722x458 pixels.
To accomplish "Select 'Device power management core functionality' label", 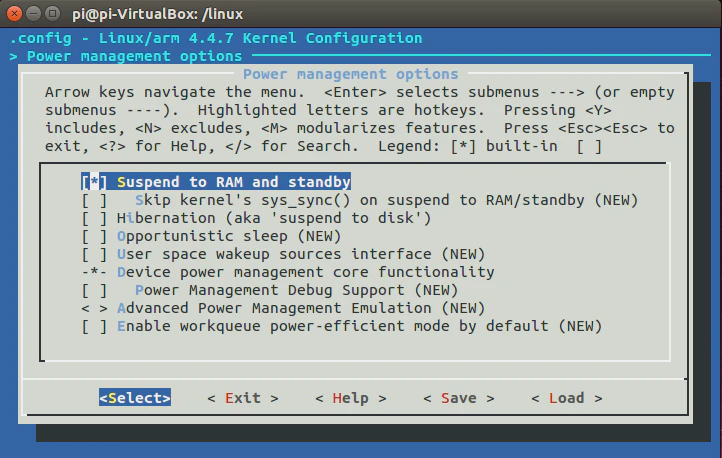I will [306, 272].
